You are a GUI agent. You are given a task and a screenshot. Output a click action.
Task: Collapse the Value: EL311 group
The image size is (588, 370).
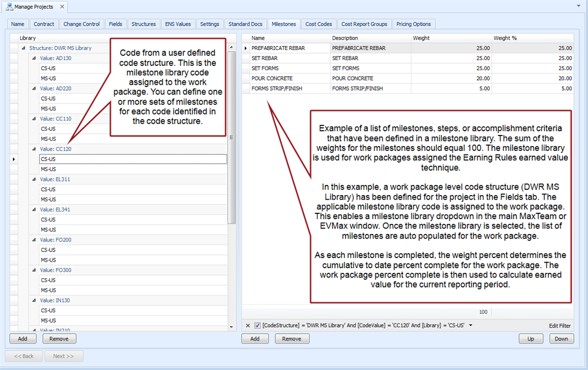[x=34, y=179]
